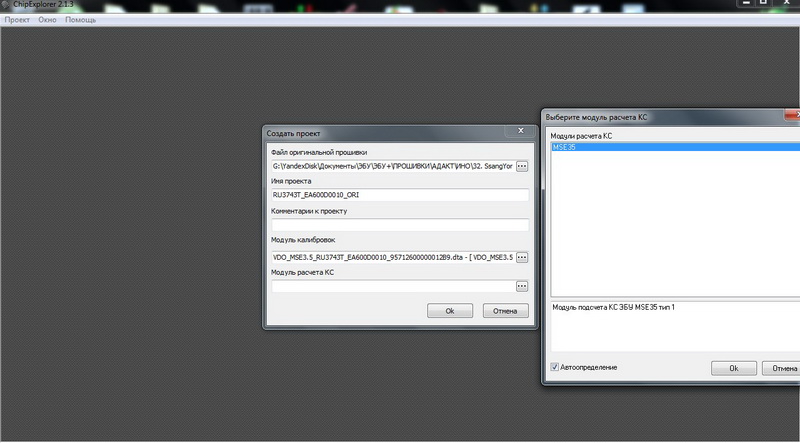The width and height of the screenshot is (800, 443).
Task: Click the Комментарии к проекту field
Action: click(399, 226)
